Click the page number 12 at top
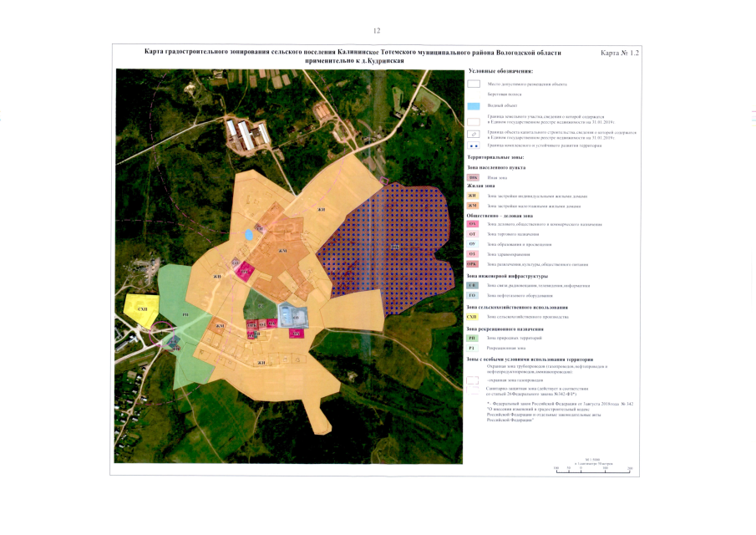 point(377,31)
